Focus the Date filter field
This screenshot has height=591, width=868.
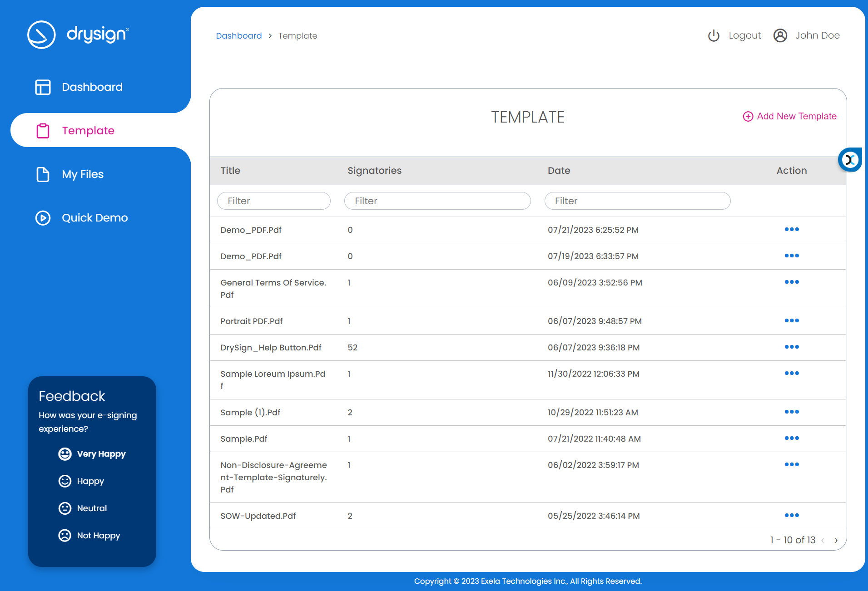[638, 201]
